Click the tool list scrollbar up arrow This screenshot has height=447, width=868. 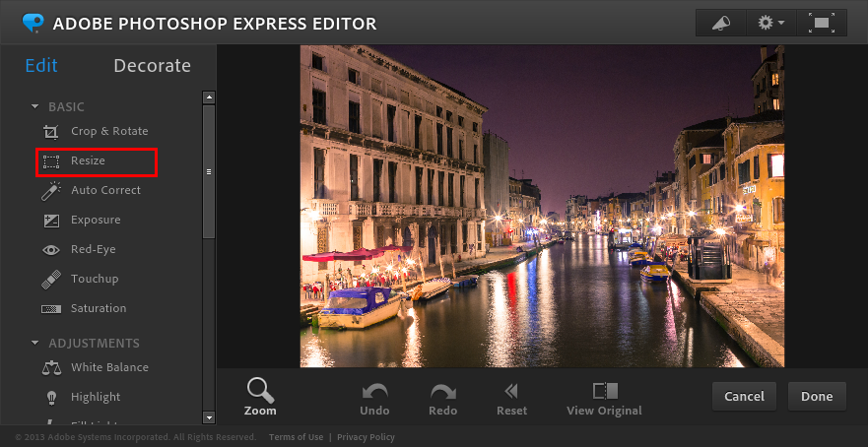coord(209,97)
